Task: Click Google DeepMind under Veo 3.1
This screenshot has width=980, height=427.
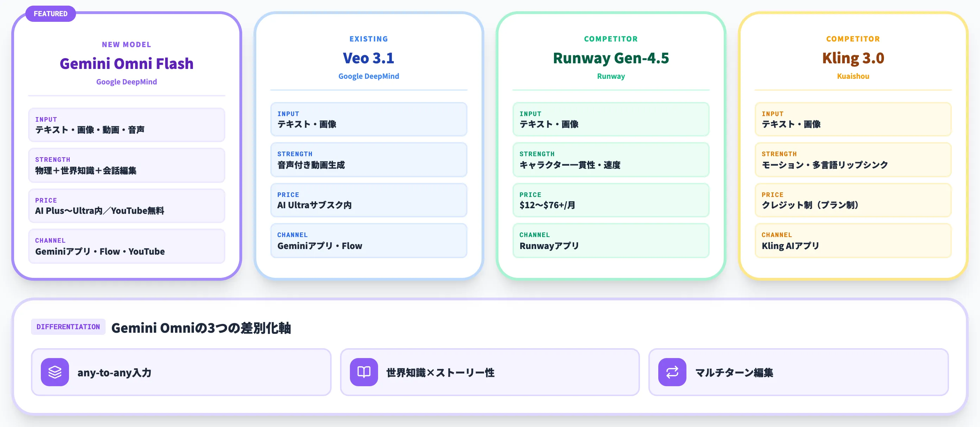Action: pyautogui.click(x=369, y=76)
